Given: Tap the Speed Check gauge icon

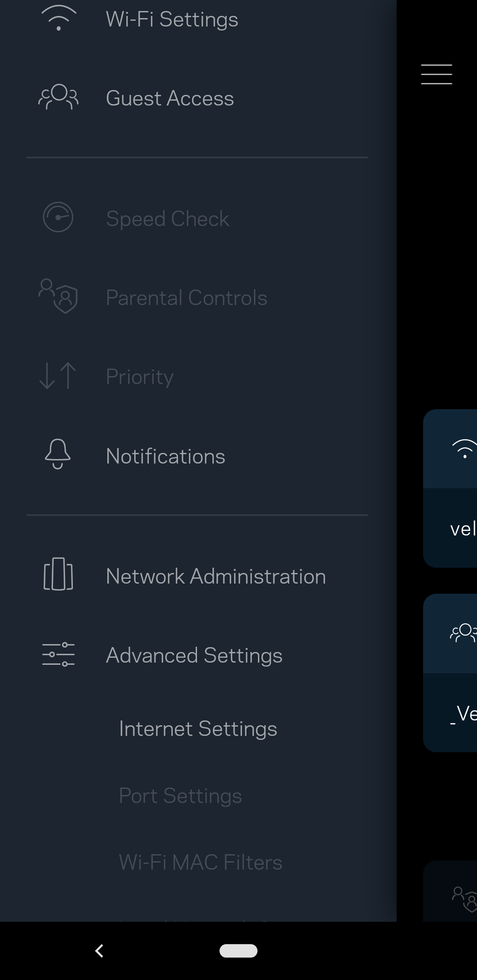Looking at the screenshot, I should pyautogui.click(x=58, y=217).
